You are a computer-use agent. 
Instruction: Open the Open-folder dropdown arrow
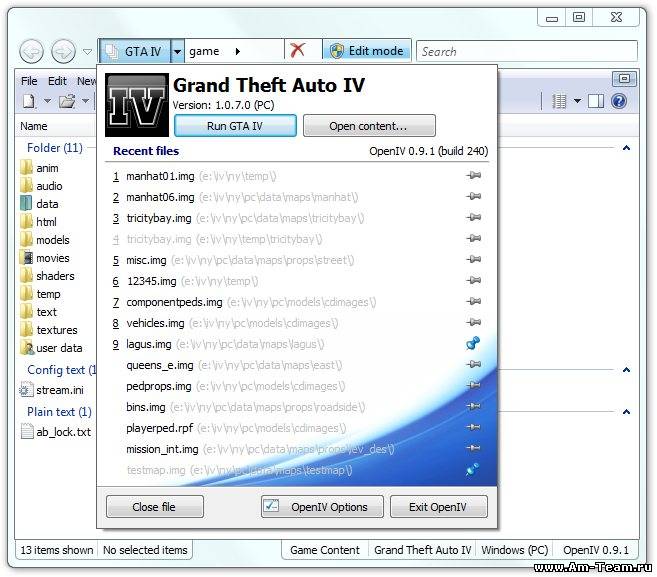coord(85,101)
